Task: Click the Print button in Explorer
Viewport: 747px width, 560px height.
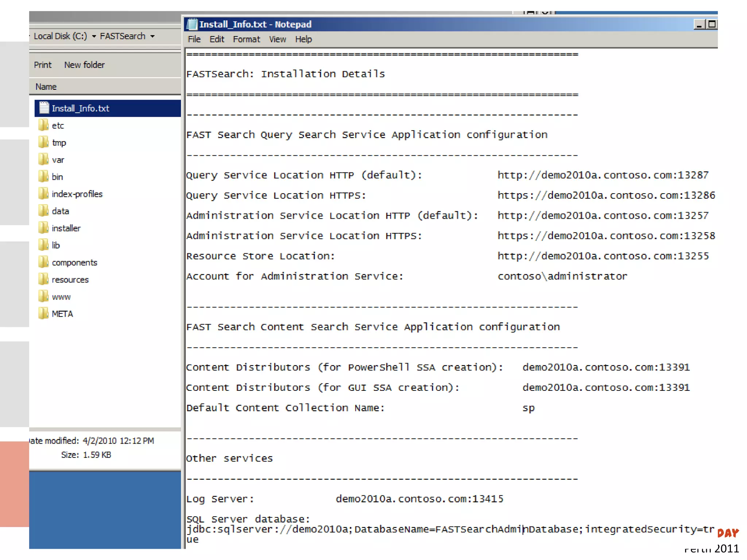Action: pos(43,65)
